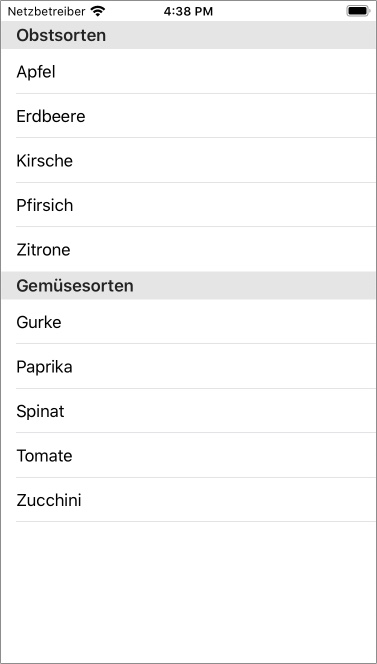Tap the battery icon in status bar
This screenshot has width=377, height=664.
[x=358, y=11]
